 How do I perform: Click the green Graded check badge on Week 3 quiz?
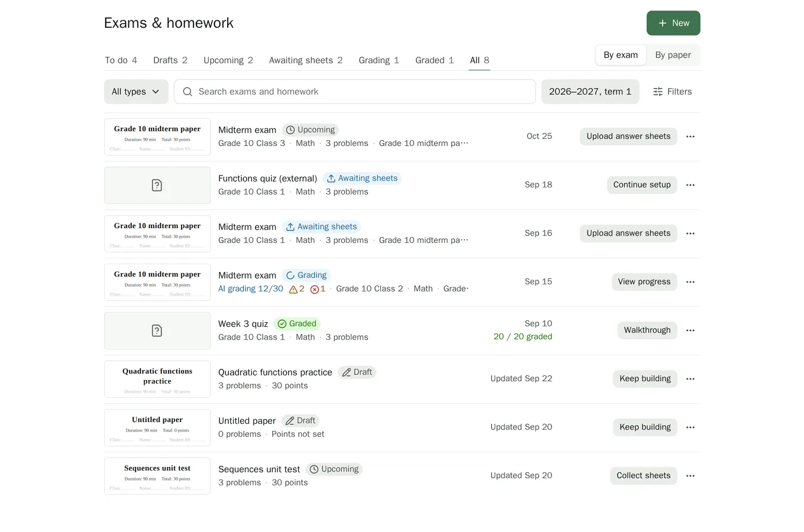coord(297,324)
